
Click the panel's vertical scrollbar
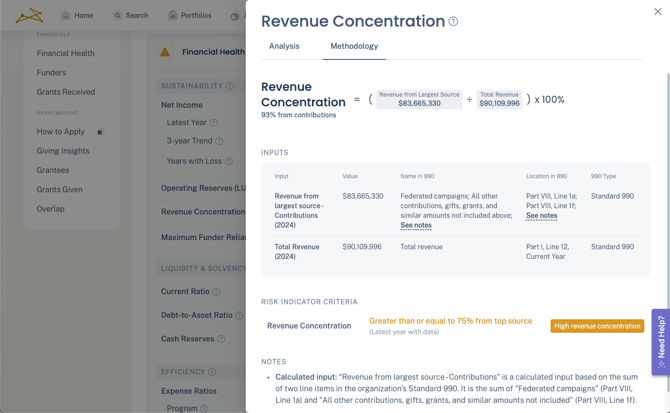(x=667, y=200)
